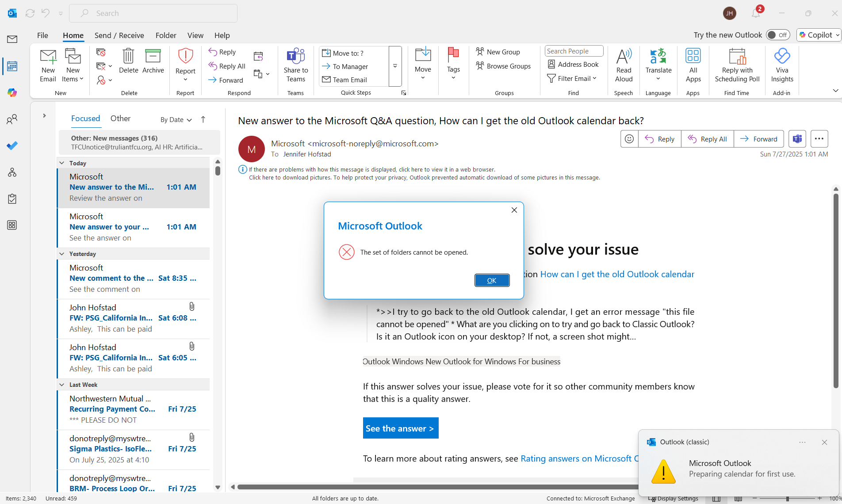
Task: Delete the selected message
Action: pos(128,61)
